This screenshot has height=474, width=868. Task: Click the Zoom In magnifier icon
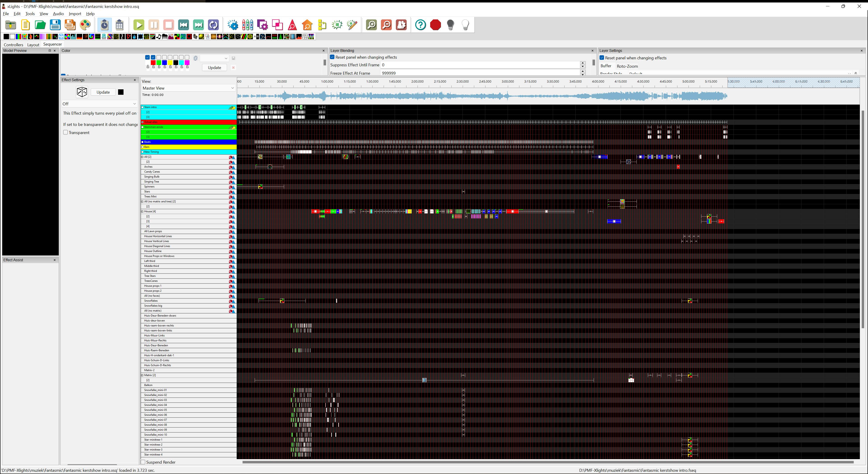point(371,25)
